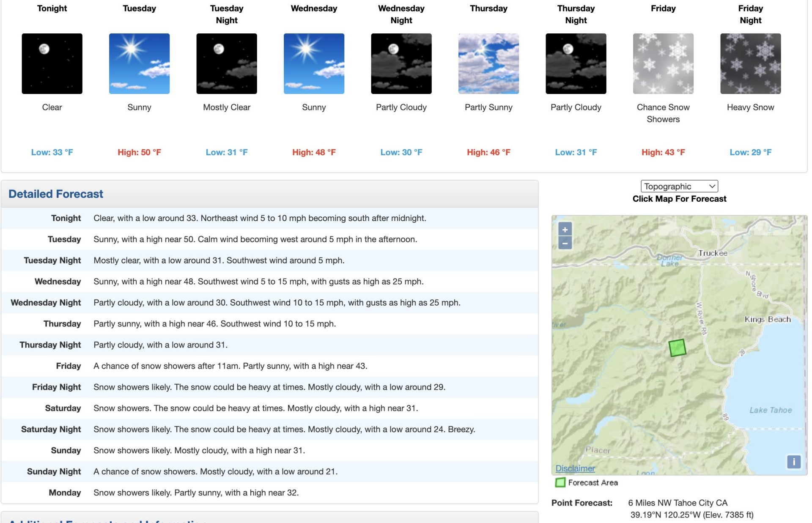Viewport: 812px width, 523px height.
Task: Select the 'High: 43 °F' temperature text
Action: (x=663, y=152)
